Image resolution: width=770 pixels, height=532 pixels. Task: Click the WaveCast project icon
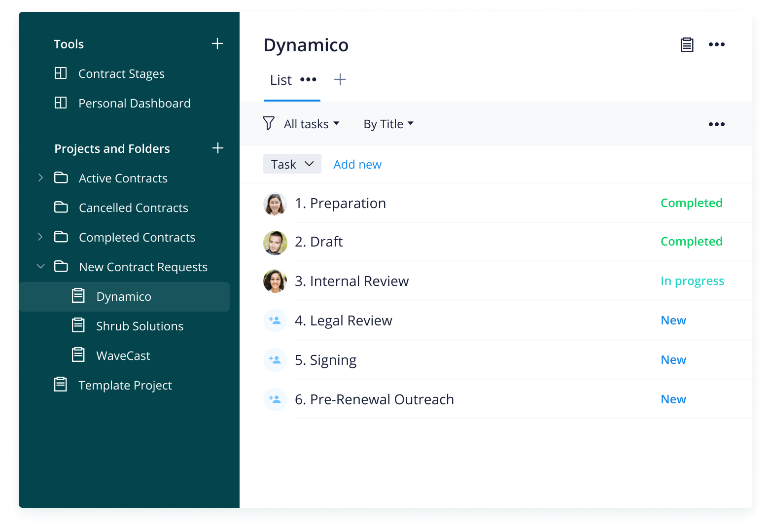pos(78,355)
